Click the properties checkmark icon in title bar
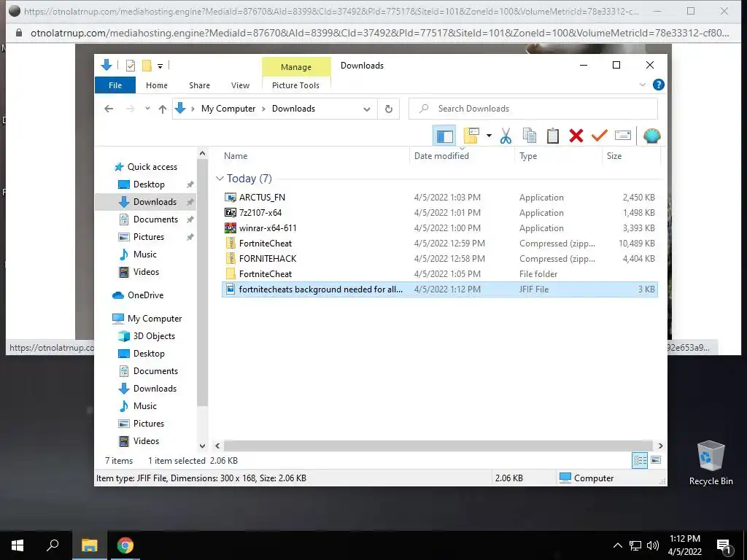Screen dimensions: 747x560 130,66
